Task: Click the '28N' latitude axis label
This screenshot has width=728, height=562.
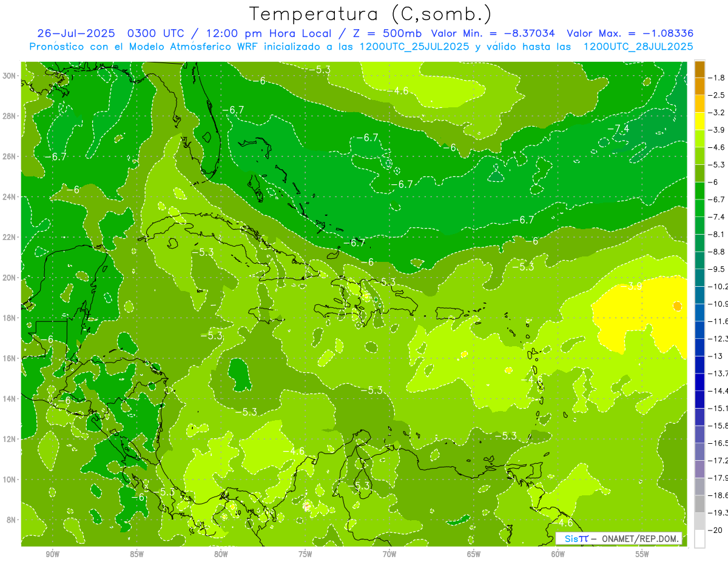Action: click(9, 116)
